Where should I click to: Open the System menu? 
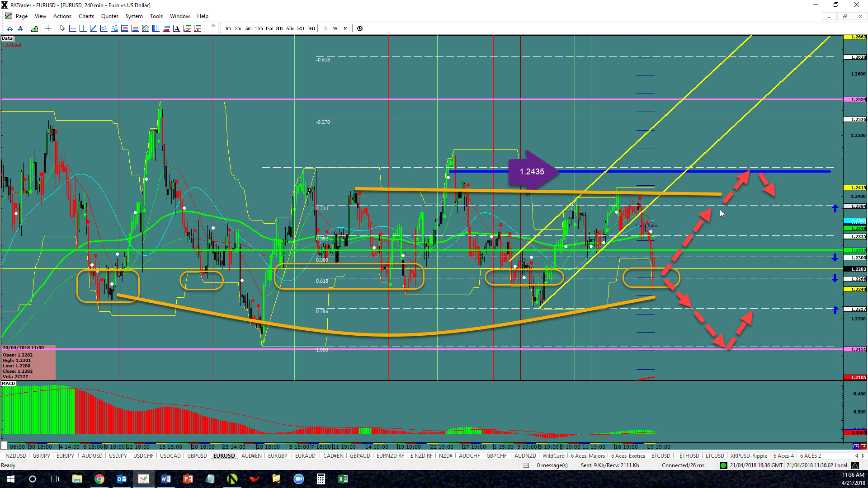pyautogui.click(x=134, y=16)
